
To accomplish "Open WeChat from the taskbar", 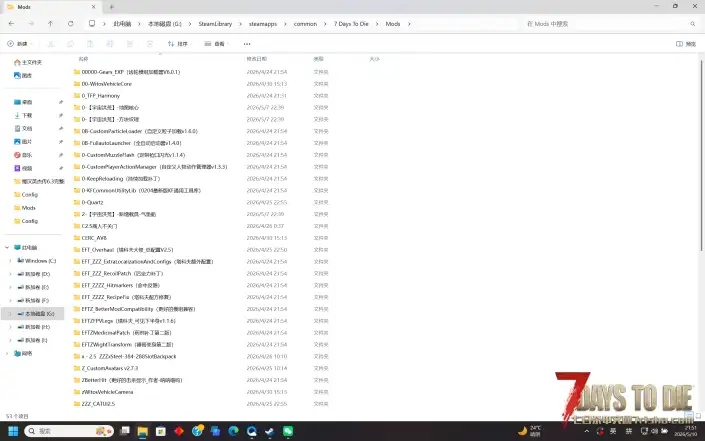I will [x=288, y=431].
